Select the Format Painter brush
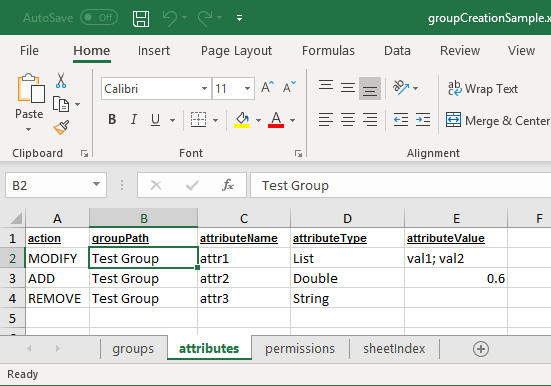Viewport: 551px width, 386px height. tap(61, 127)
